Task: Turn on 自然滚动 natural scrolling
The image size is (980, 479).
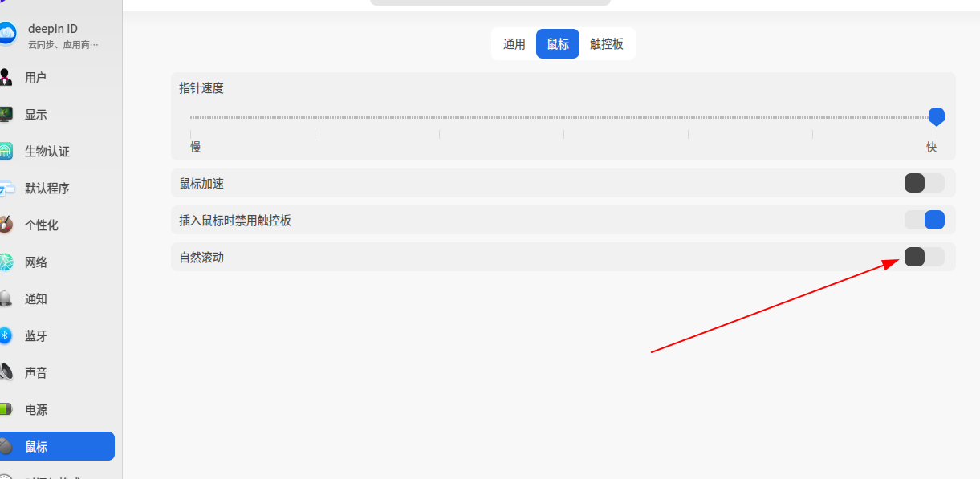Action: (924, 257)
